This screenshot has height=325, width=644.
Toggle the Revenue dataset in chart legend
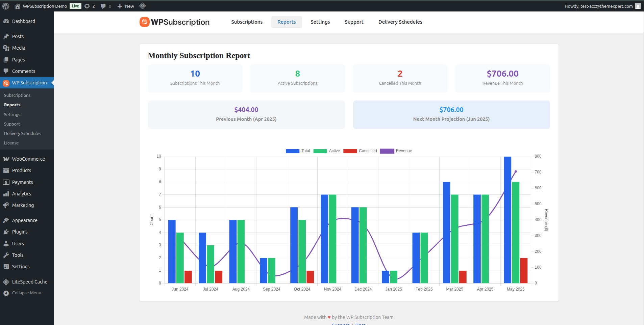[396, 151]
